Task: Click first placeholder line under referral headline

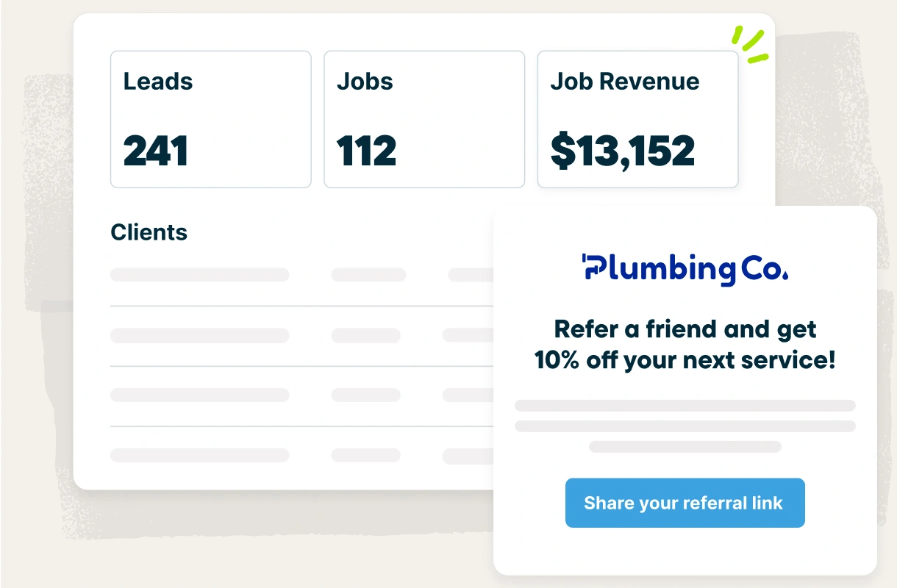Action: click(x=685, y=406)
